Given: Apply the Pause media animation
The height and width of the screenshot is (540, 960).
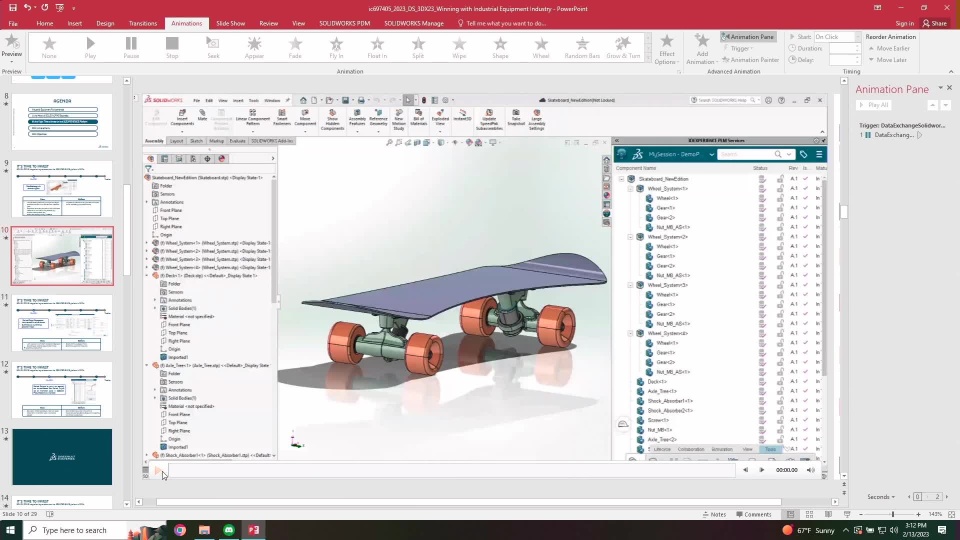Looking at the screenshot, I should (x=131, y=48).
